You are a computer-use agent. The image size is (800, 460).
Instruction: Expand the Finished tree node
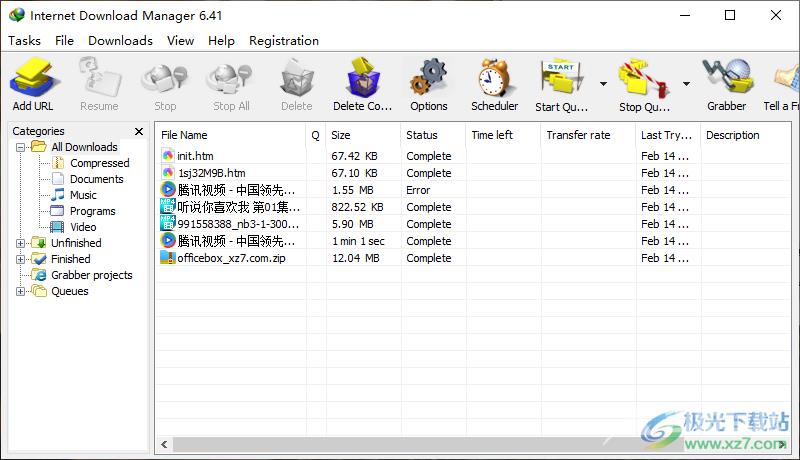pyautogui.click(x=20, y=259)
